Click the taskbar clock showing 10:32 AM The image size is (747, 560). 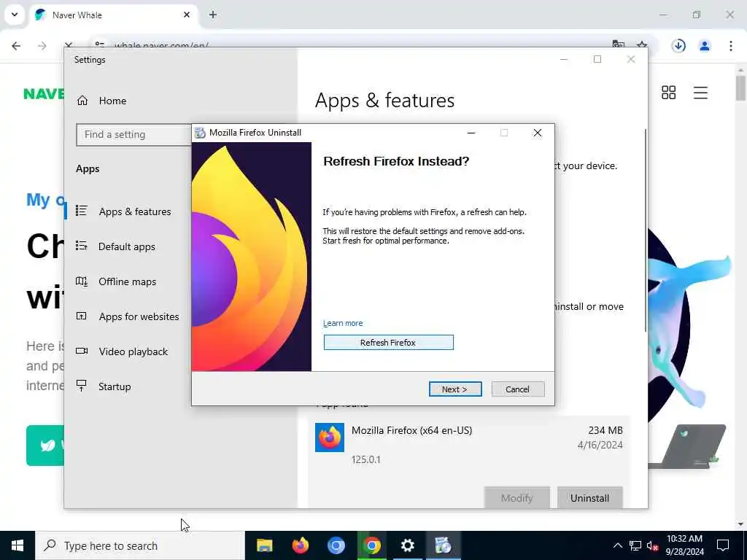click(x=684, y=545)
